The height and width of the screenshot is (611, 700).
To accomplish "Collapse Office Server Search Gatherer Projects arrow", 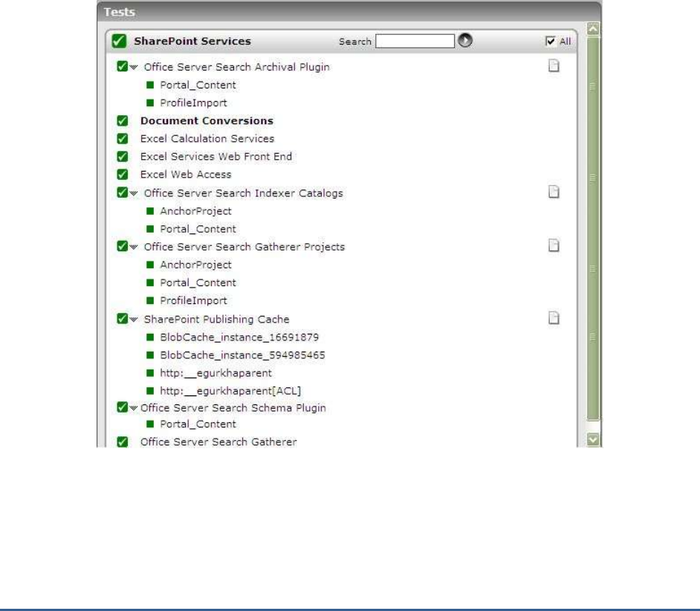I will [134, 247].
